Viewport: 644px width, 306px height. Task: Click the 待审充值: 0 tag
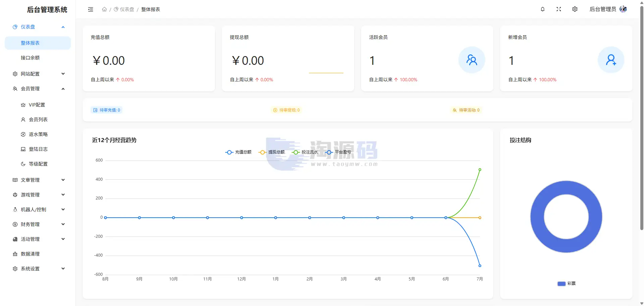106,110
